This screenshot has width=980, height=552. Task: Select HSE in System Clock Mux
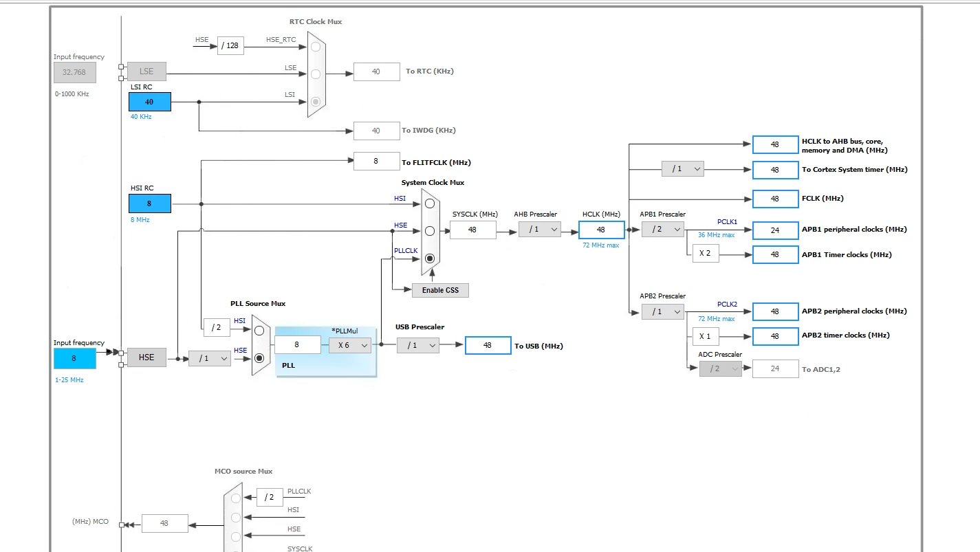pyautogui.click(x=431, y=231)
